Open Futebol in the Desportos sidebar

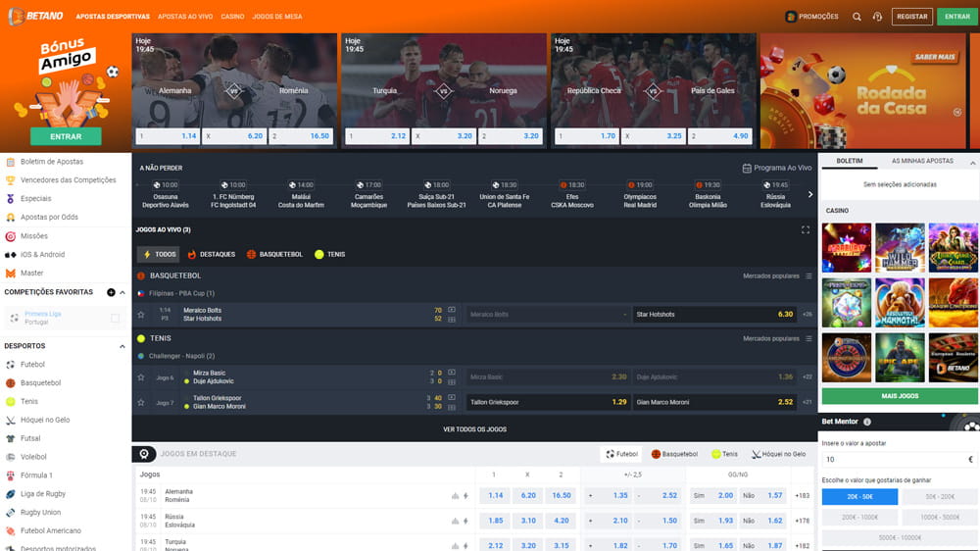click(32, 364)
